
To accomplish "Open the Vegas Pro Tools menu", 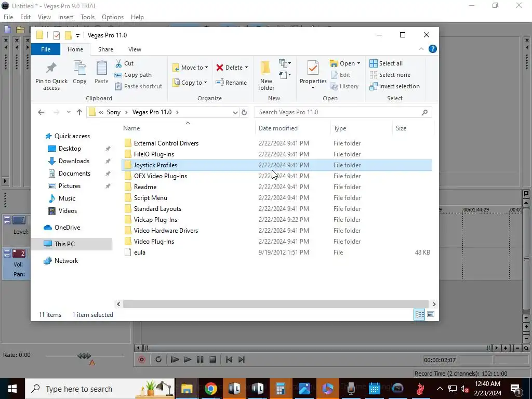I will tap(87, 17).
